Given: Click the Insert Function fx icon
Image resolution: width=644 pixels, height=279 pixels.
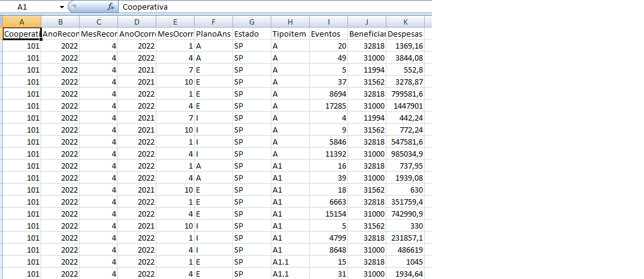Looking at the screenshot, I should pyautogui.click(x=110, y=7).
